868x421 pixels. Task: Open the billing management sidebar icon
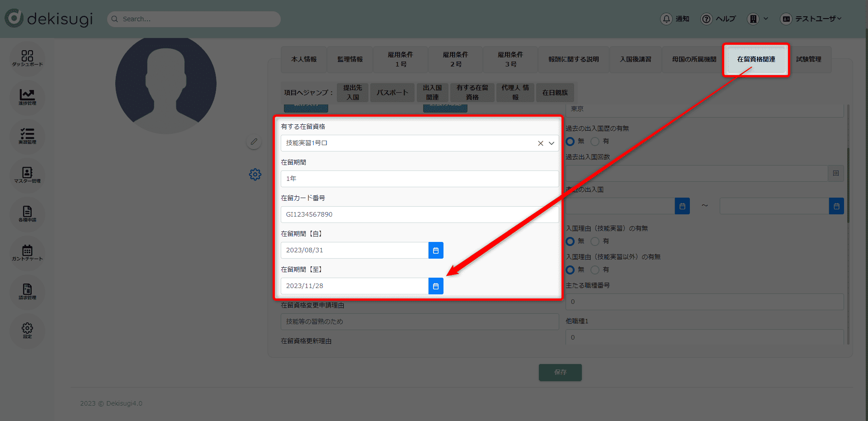pos(27,291)
